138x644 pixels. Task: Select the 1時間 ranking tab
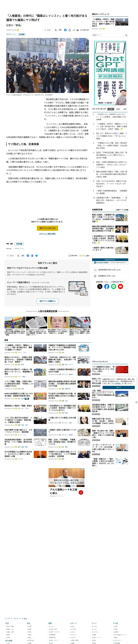pyautogui.click(x=111, y=109)
